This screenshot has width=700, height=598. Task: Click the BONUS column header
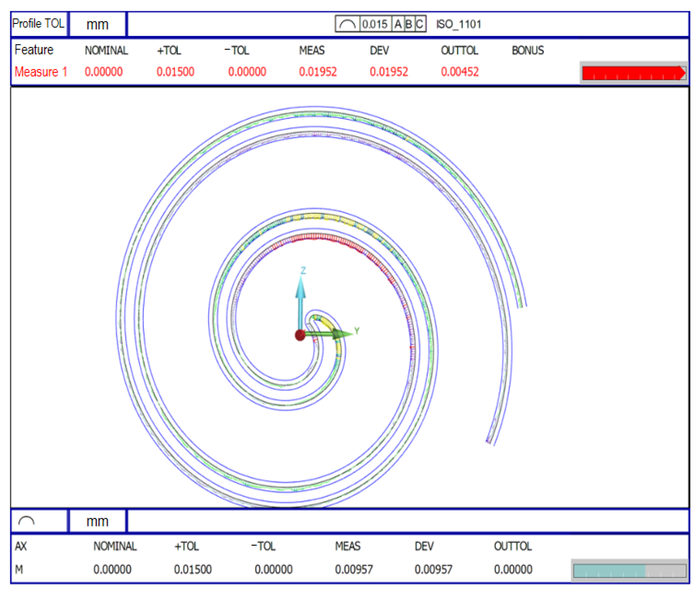(527, 51)
